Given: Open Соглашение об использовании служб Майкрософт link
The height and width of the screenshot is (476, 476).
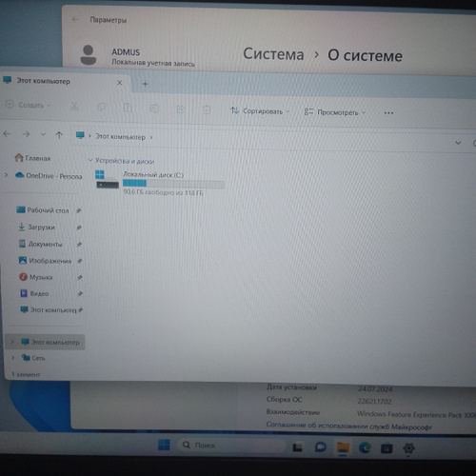Looking at the screenshot, I should [x=349, y=426].
